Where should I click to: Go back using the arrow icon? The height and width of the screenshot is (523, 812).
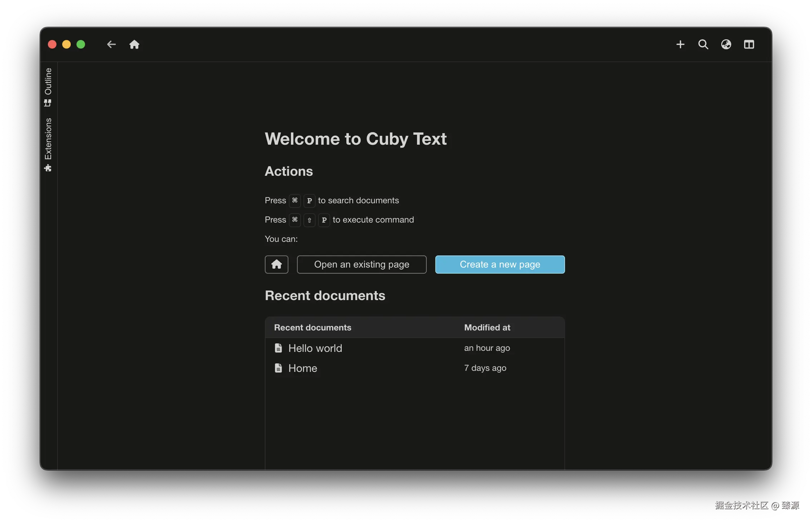(112, 44)
